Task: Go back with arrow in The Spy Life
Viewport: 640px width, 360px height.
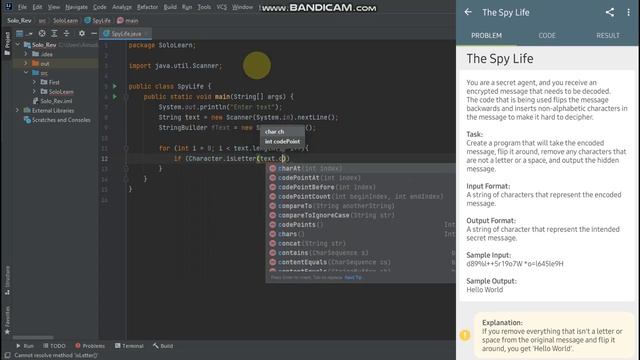Action: [468, 12]
